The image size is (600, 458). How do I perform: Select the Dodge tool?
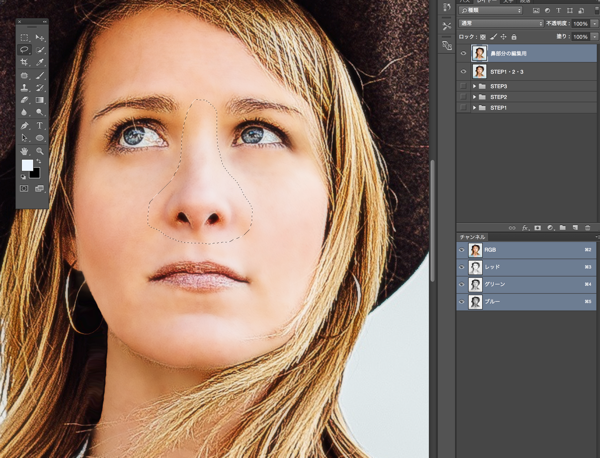click(40, 112)
